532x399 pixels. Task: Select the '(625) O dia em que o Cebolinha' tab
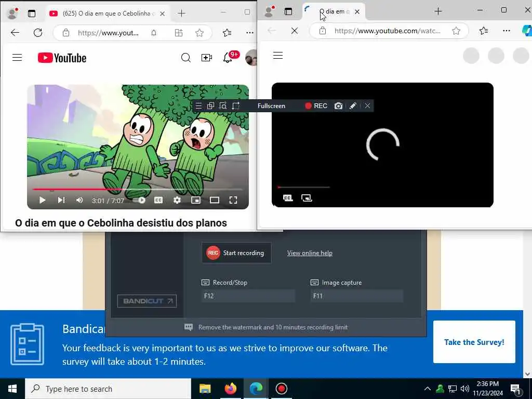click(107, 14)
